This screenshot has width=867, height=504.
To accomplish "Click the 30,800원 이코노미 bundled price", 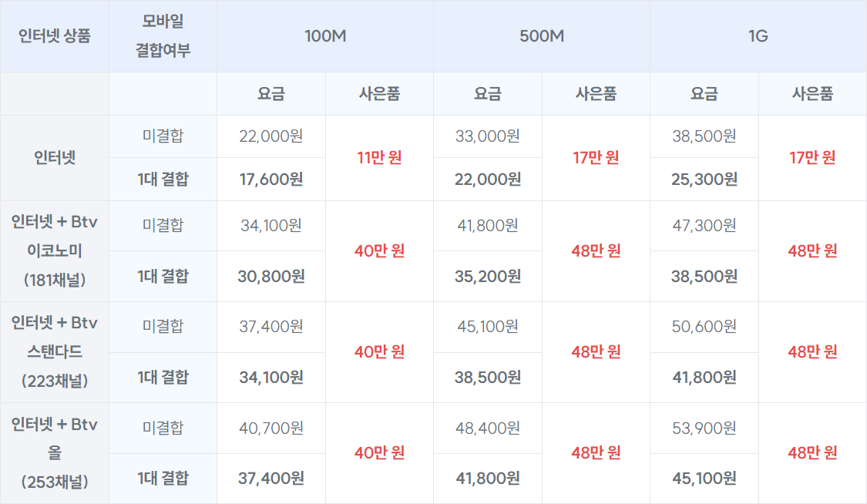I will pyautogui.click(x=271, y=276).
